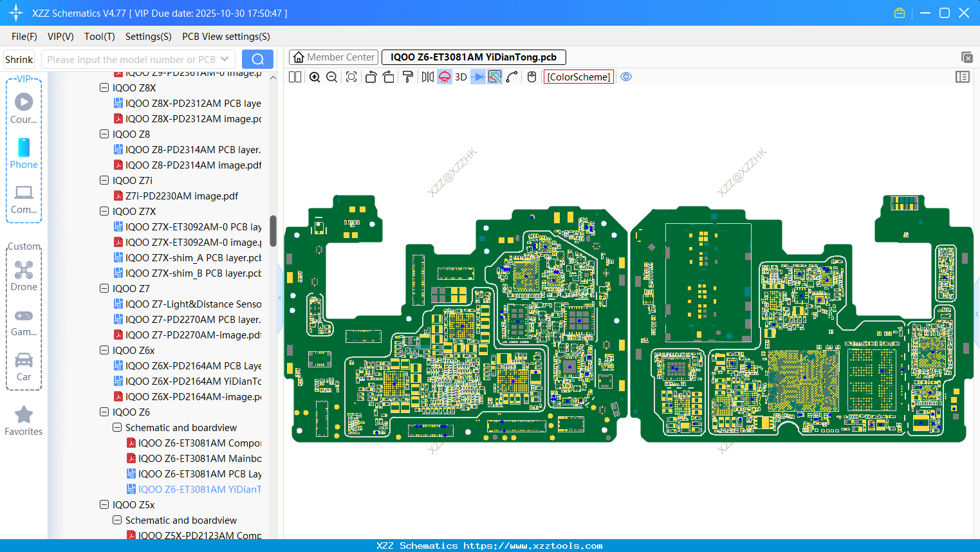Collapse IQOO Z6 Schematic and boardview folder
This screenshot has height=552, width=980.
pyautogui.click(x=117, y=427)
